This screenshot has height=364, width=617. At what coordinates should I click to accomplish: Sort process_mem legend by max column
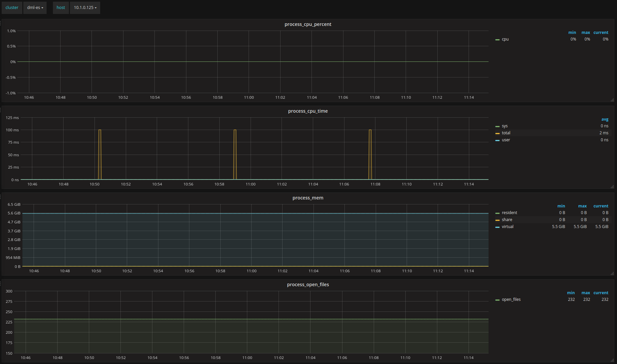[582, 206]
